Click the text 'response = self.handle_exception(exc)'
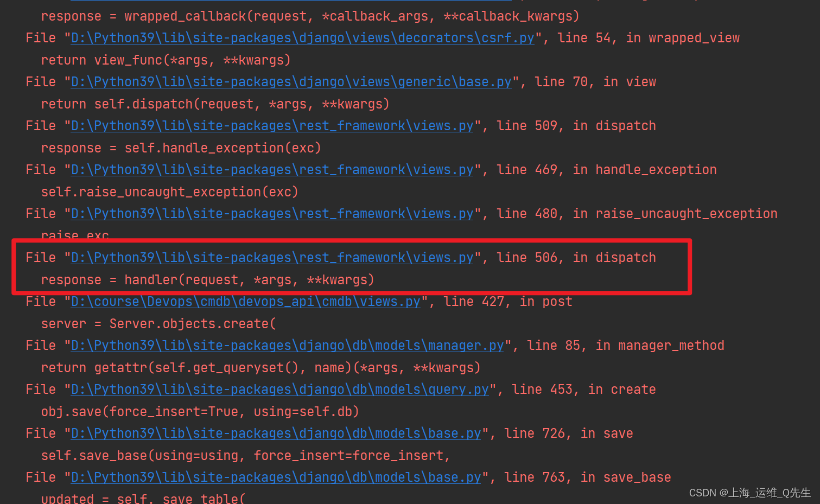Viewport: 820px width, 504px height. tap(181, 148)
